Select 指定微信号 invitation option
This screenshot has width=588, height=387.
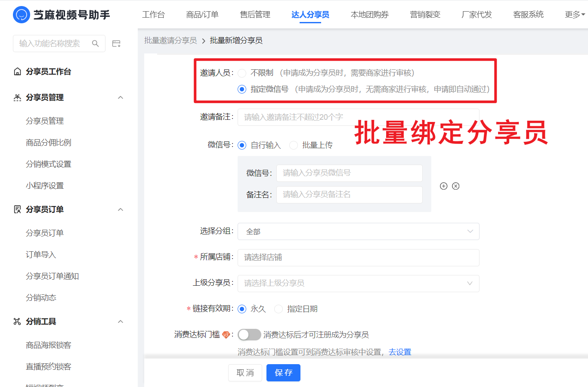pyautogui.click(x=242, y=89)
